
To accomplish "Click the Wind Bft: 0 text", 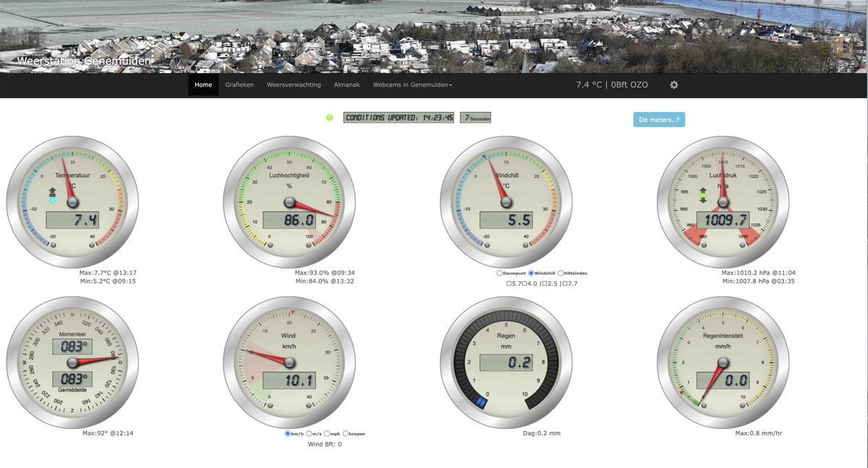I will [325, 444].
